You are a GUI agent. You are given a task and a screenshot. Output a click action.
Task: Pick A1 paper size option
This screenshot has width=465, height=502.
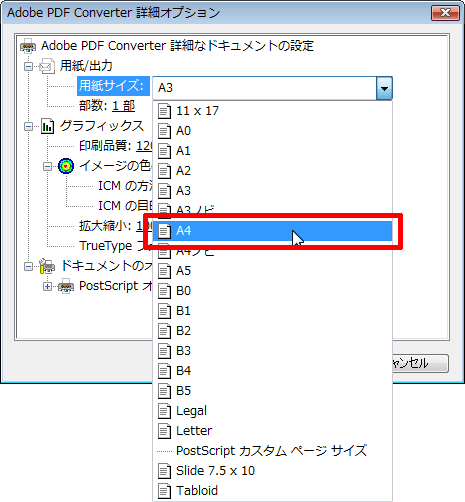click(x=272, y=151)
